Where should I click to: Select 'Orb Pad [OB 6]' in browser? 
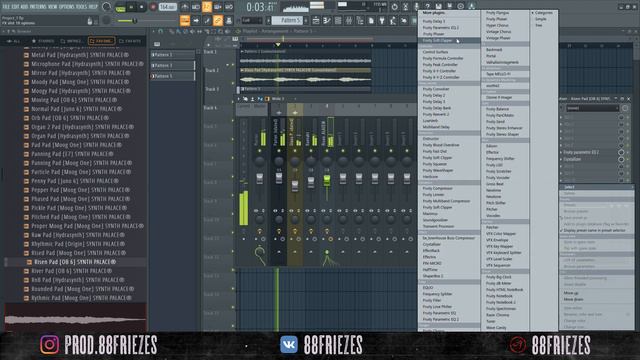(66, 118)
